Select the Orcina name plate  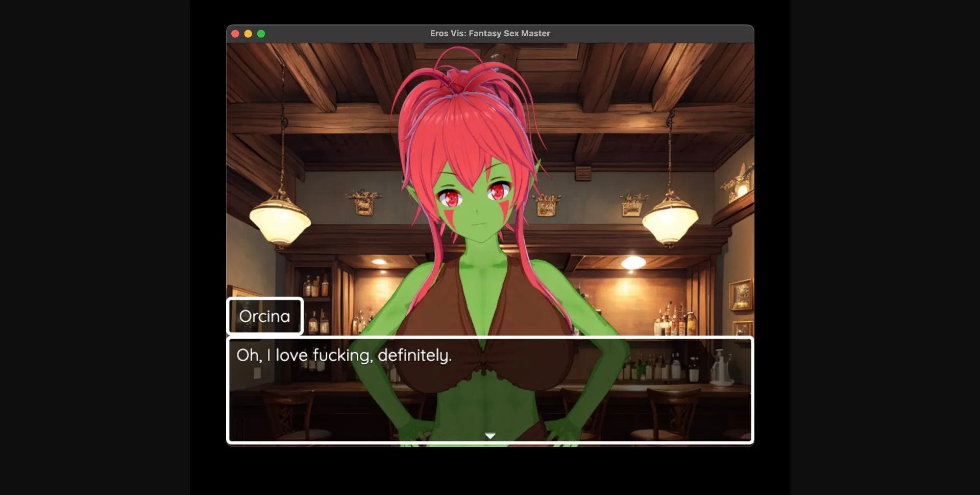(265, 316)
